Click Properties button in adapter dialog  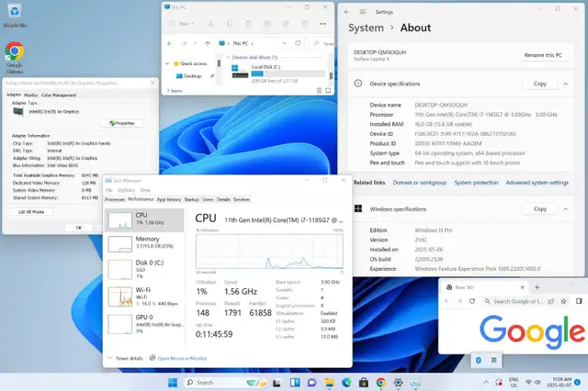coord(122,123)
